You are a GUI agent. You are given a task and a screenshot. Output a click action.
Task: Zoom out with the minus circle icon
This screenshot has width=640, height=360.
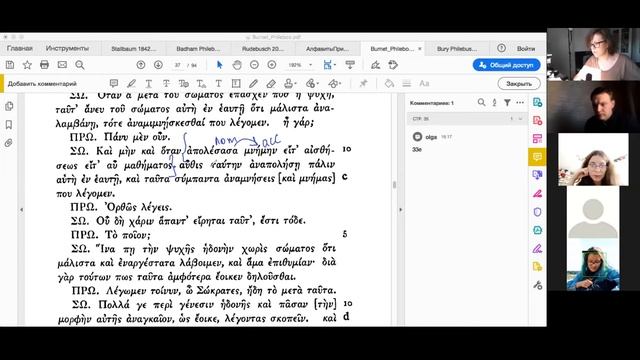254,65
